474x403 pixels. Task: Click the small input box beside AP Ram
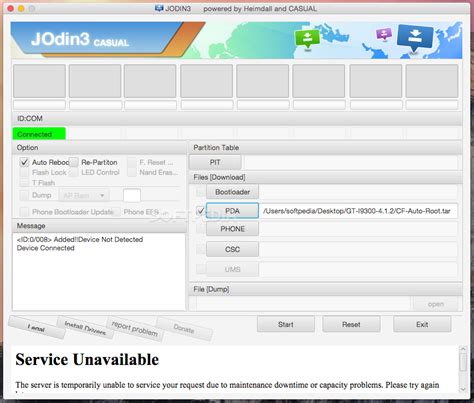(132, 195)
